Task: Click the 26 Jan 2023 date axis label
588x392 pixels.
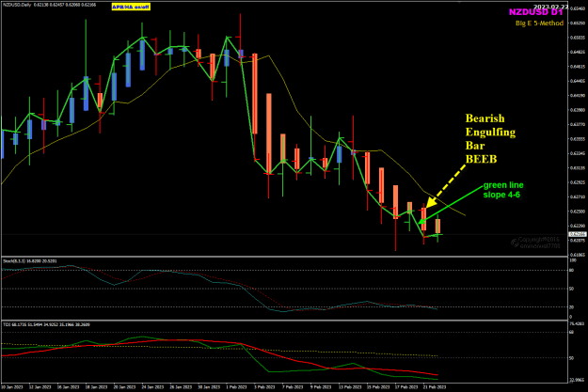Action: tap(181, 386)
